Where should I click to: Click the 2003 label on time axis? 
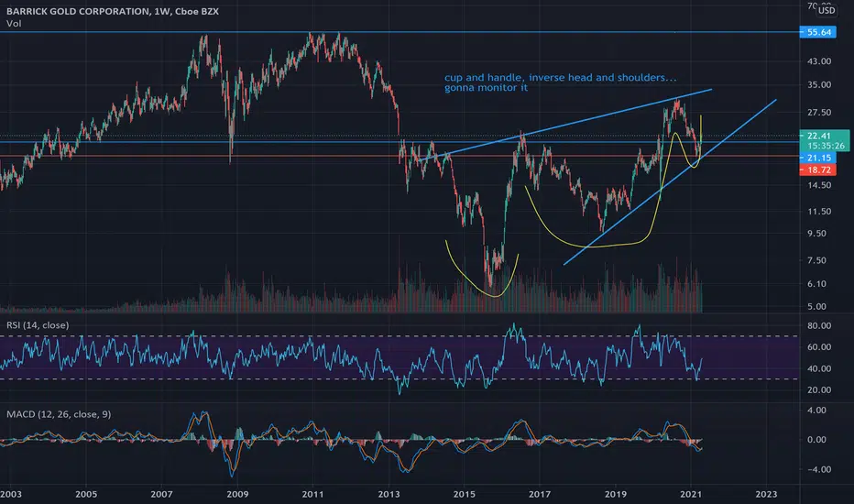pos(11,494)
